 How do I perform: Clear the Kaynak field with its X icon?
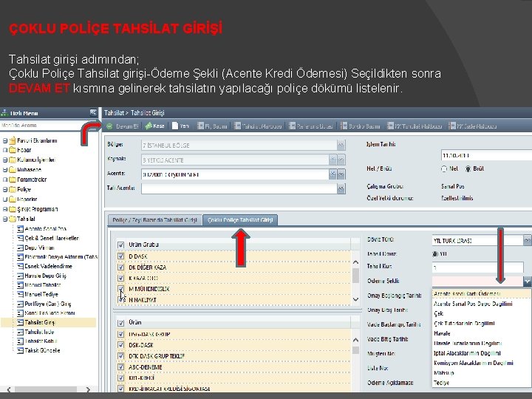pos(332,160)
